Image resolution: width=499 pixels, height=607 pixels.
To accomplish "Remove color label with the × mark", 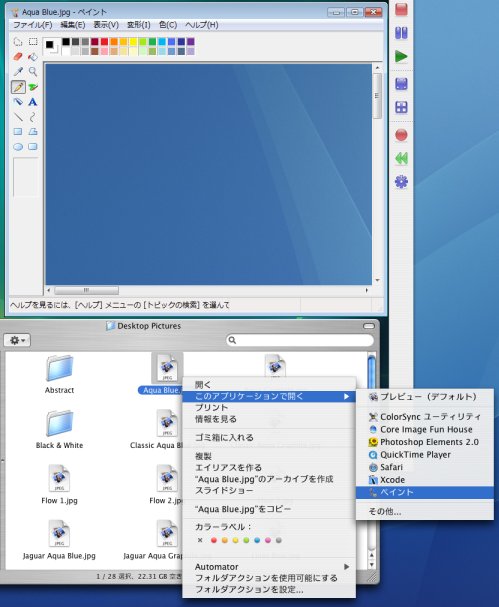I will click(x=200, y=540).
